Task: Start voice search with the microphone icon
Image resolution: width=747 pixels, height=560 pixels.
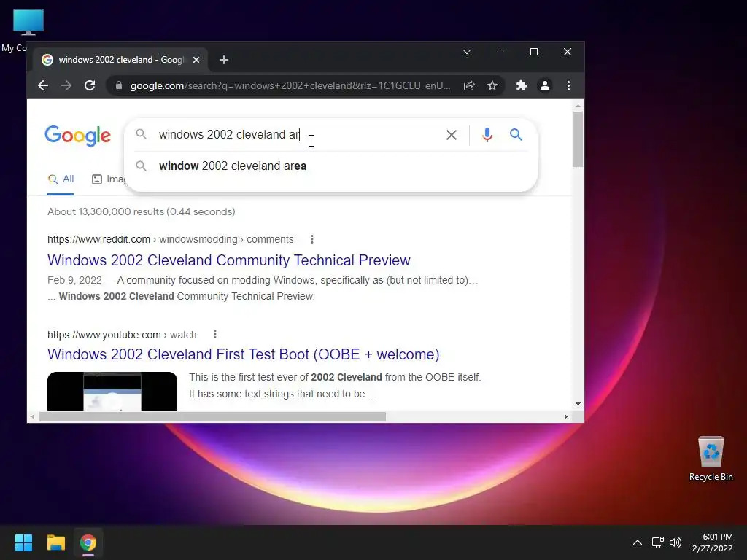Action: pos(487,135)
